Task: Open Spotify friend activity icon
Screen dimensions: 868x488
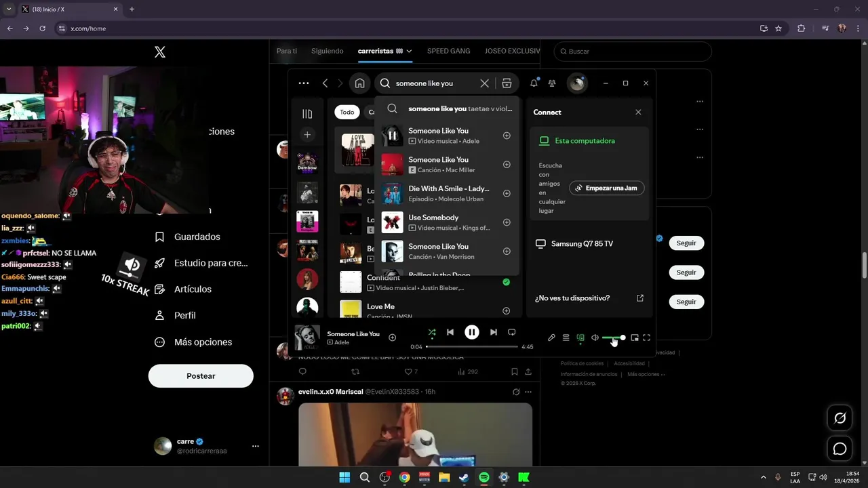Action: [552, 83]
